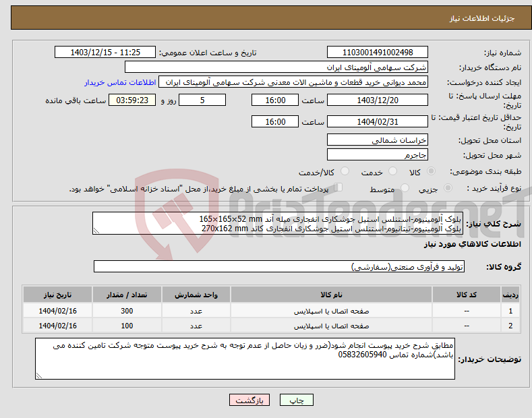This screenshot has width=532, height=418.
Task: Select the خدمت radio button
Action: pyautogui.click(x=392, y=171)
